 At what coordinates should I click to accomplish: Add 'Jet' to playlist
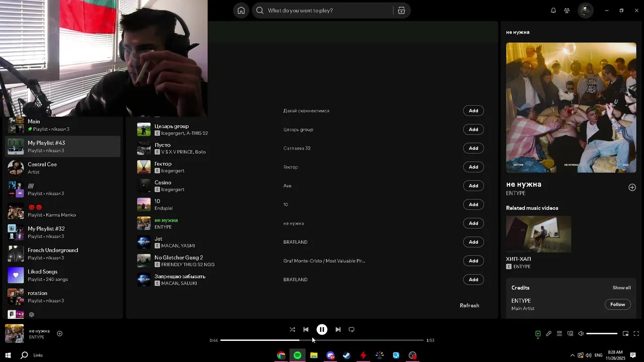coord(473,242)
